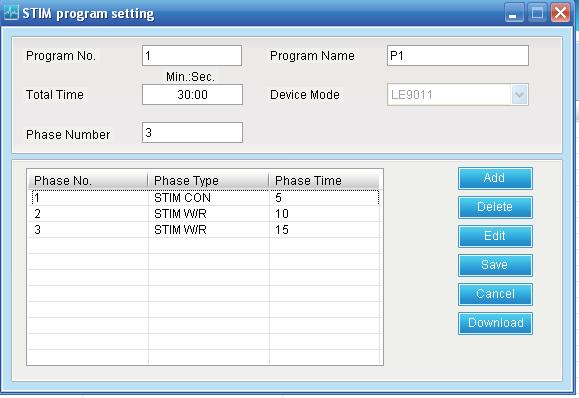Click the STIM W/R type in row 3
This screenshot has height=398, width=579.
tap(180, 230)
